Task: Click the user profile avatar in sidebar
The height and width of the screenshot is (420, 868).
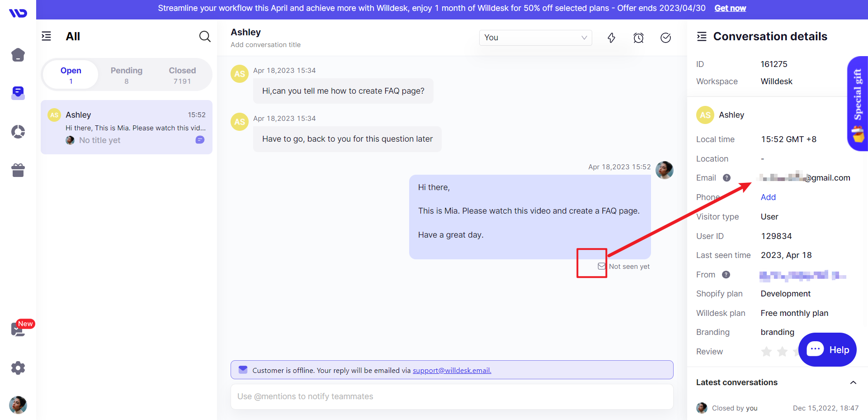Action: (x=18, y=405)
